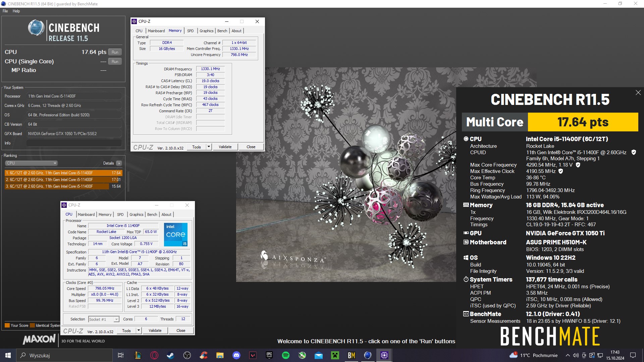The width and height of the screenshot is (644, 362).
Task: Show hidden system tray icons
Action: point(568,355)
